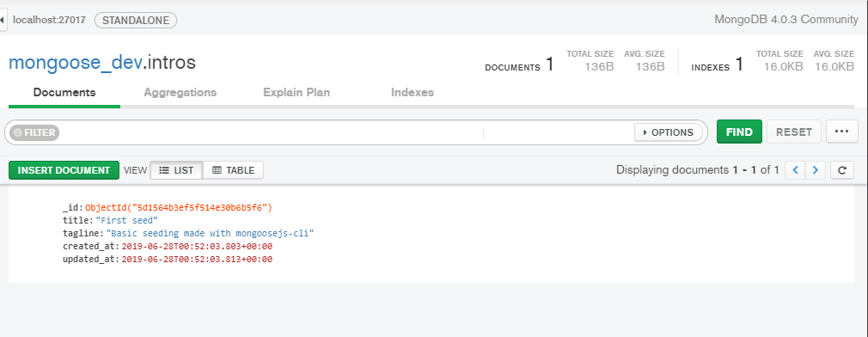868x337 pixels.
Task: Open mongoose_dev database link
Action: pyautogui.click(x=76, y=63)
